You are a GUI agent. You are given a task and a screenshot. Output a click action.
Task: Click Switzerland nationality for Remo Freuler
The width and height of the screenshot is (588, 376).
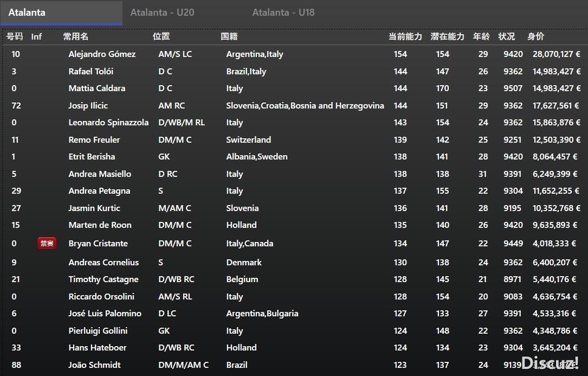[248, 140]
